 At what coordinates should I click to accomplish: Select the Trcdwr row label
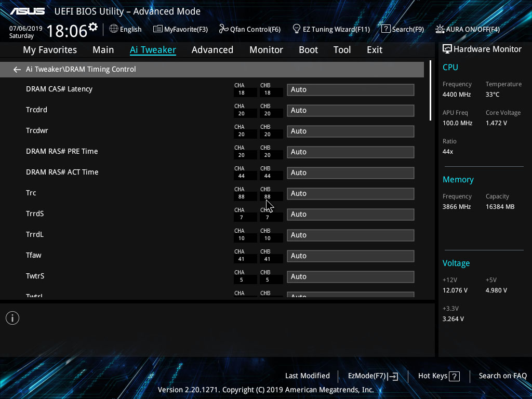37,130
